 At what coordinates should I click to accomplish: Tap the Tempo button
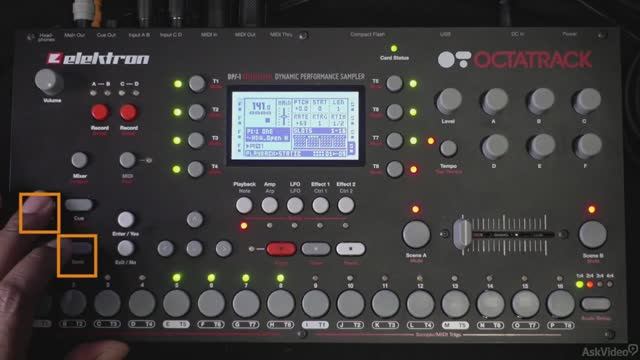pyautogui.click(x=448, y=149)
